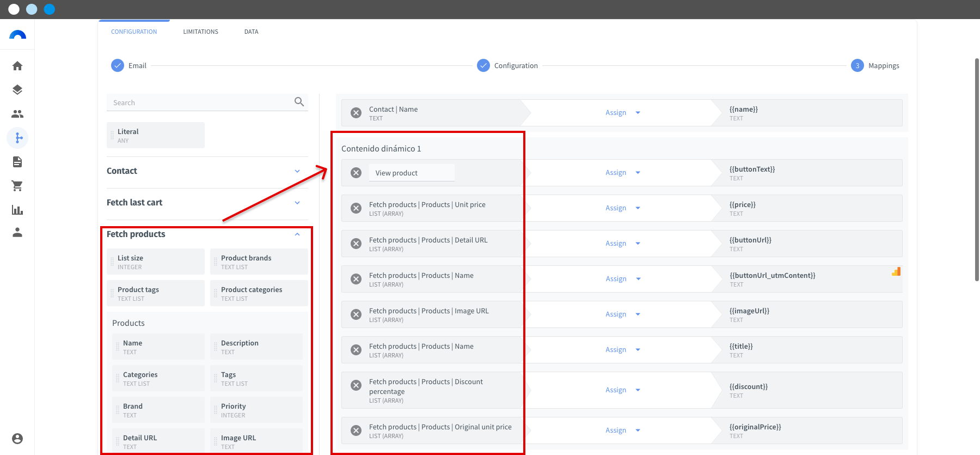980x455 pixels.
Task: Open the document icon in sidebar
Action: (17, 162)
